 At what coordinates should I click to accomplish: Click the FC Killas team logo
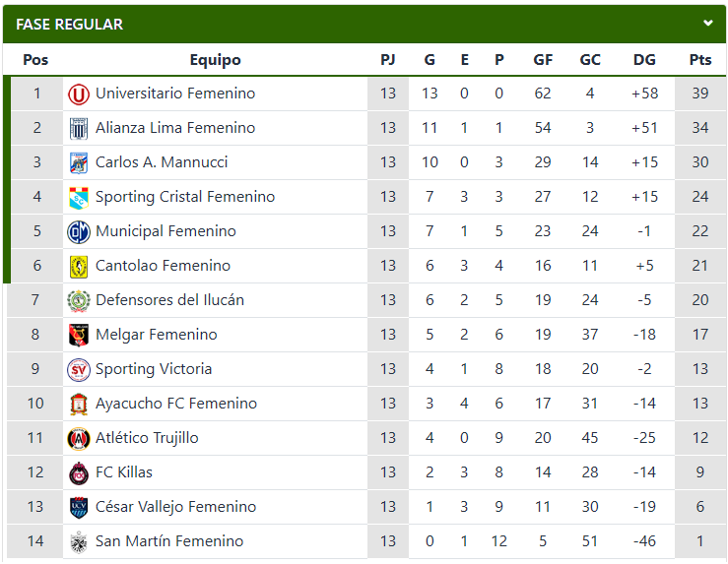(79, 473)
